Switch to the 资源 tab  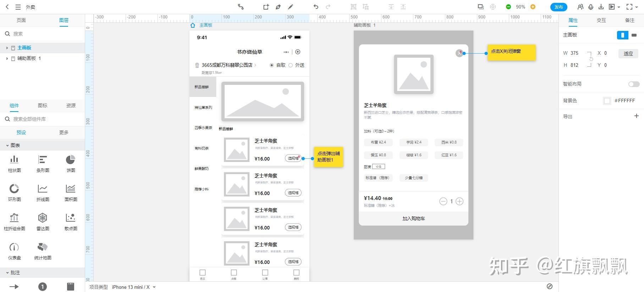pyautogui.click(x=71, y=106)
